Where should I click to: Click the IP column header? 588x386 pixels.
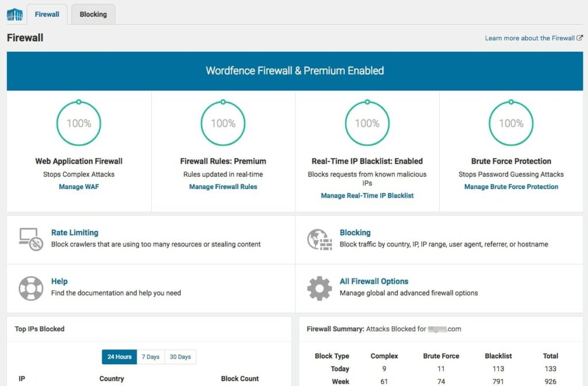pyautogui.click(x=22, y=379)
